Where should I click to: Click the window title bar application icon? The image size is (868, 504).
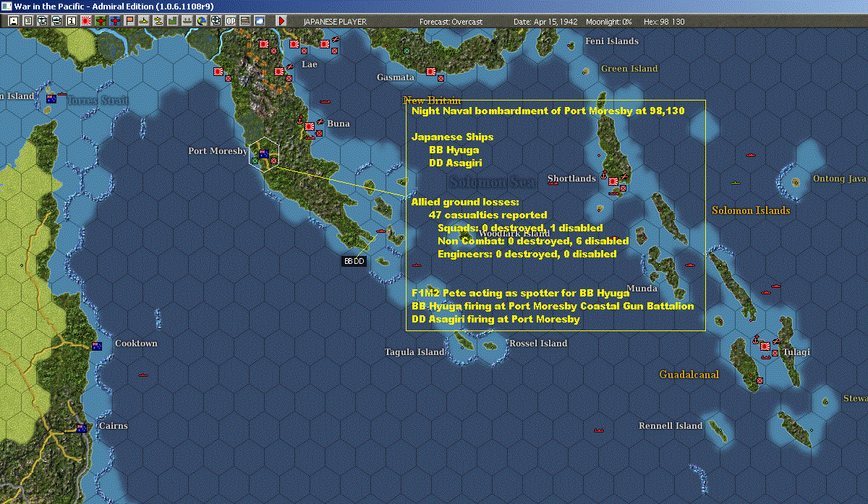pyautogui.click(x=7, y=6)
